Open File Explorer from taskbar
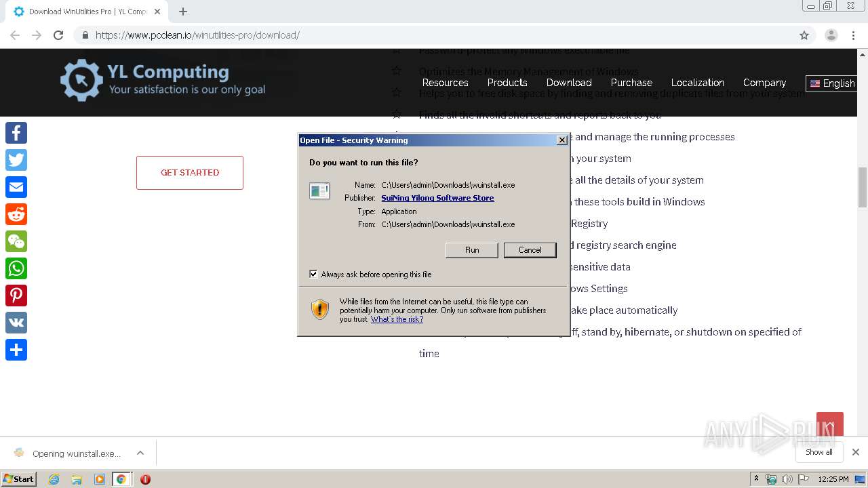The width and height of the screenshot is (868, 488). 77,479
